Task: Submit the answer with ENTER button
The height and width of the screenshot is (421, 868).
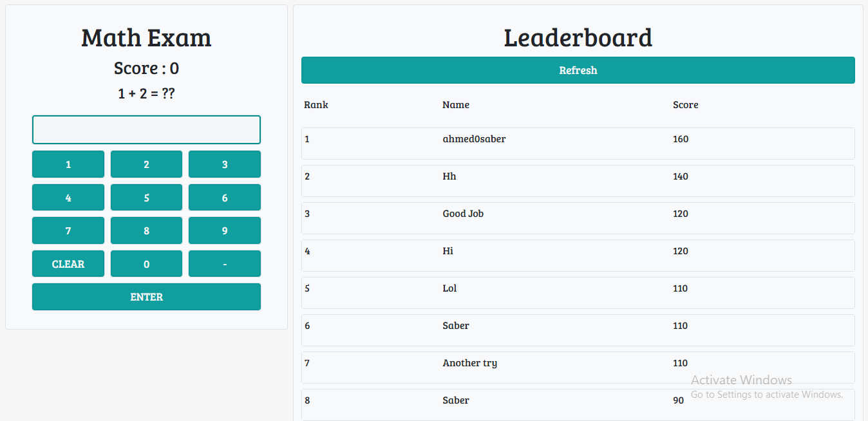Action: point(146,297)
